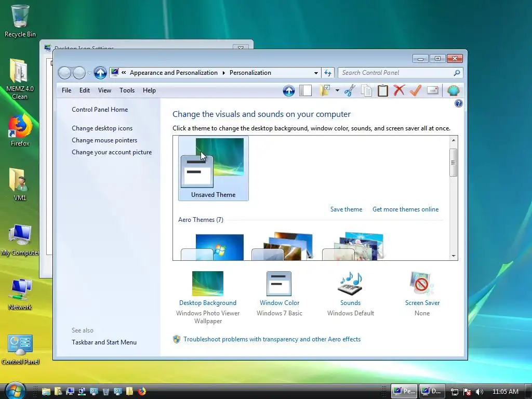Image resolution: width=532 pixels, height=399 pixels.
Task: Click the theme list scroll up arrow
Action: point(454,140)
